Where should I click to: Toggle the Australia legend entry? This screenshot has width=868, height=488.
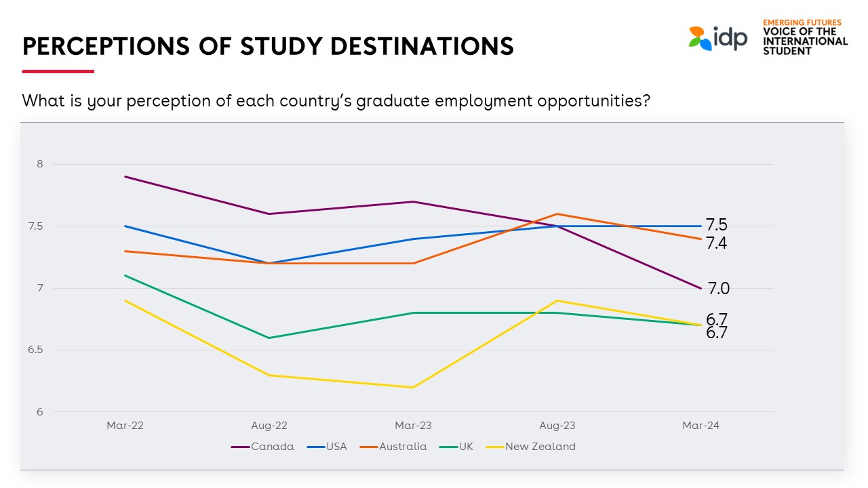[x=403, y=447]
